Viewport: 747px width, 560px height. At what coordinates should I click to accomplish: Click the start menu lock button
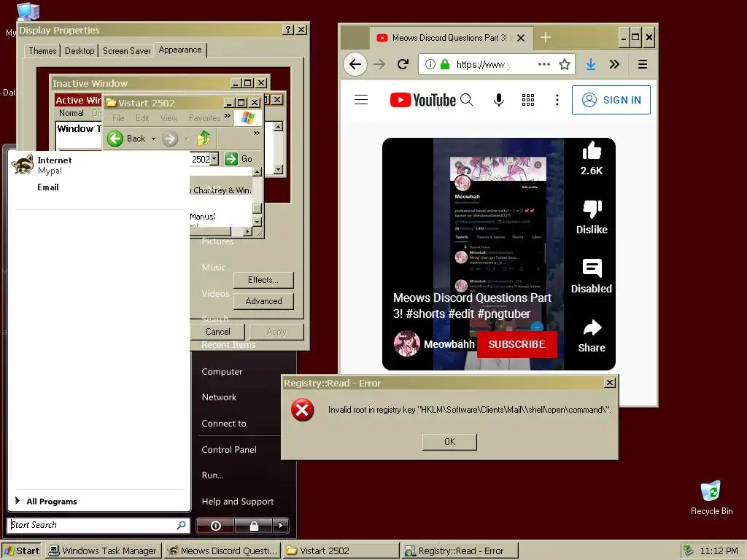coord(254,526)
